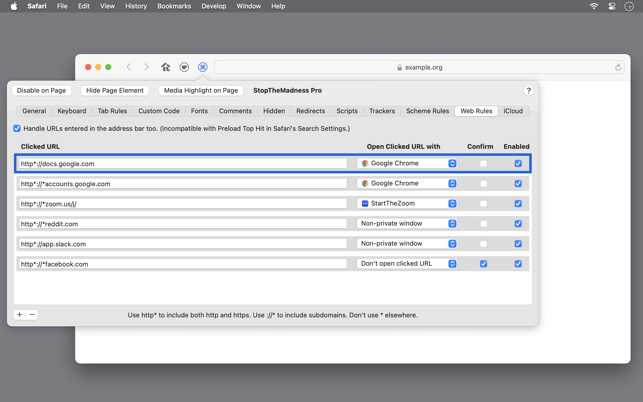
Task: Click the shield extension icon in toolbar
Action: click(x=184, y=67)
